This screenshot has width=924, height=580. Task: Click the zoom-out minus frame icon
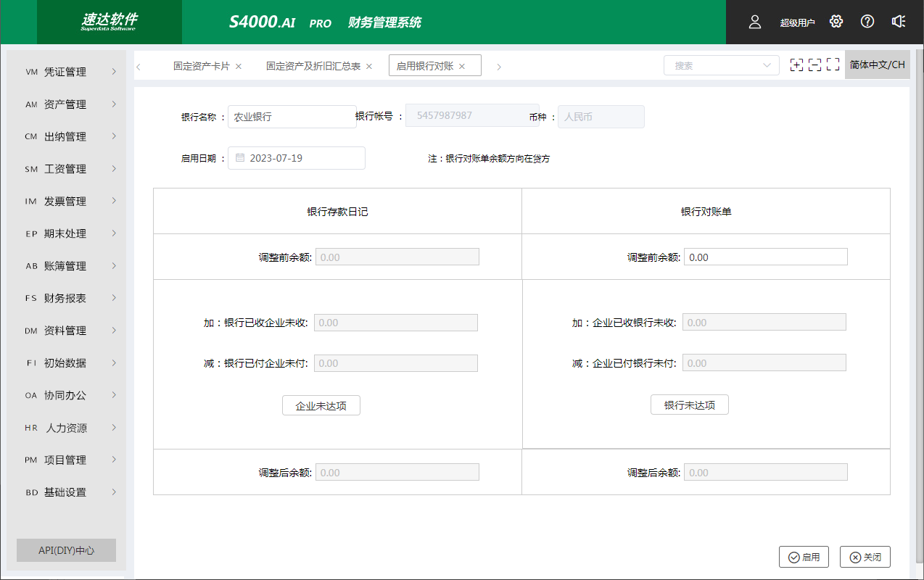point(814,65)
